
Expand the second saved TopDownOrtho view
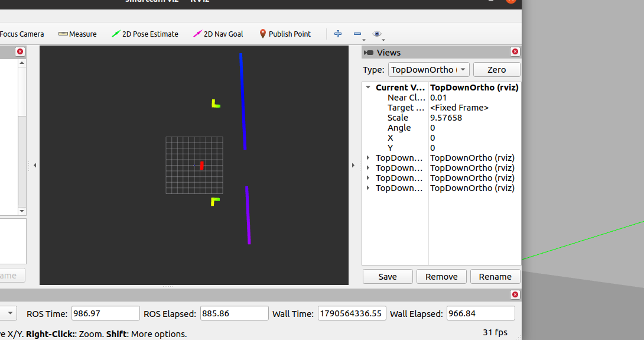(x=369, y=168)
